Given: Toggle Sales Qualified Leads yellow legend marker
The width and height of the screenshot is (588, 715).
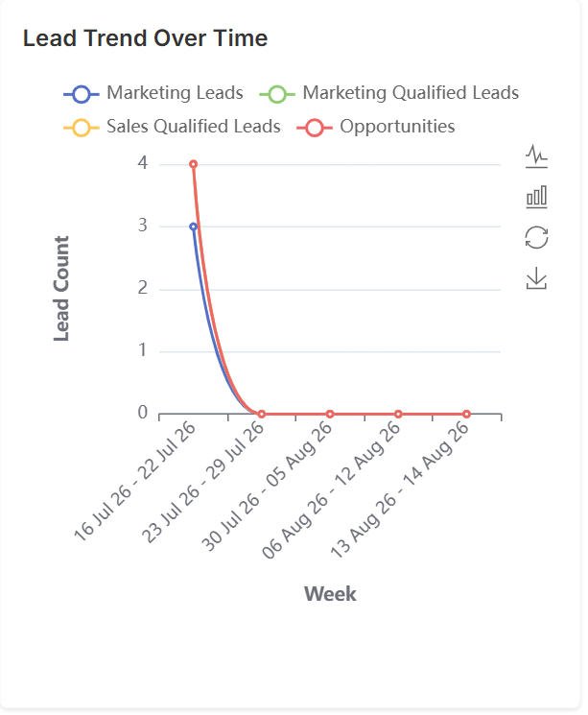Looking at the screenshot, I should point(82,128).
